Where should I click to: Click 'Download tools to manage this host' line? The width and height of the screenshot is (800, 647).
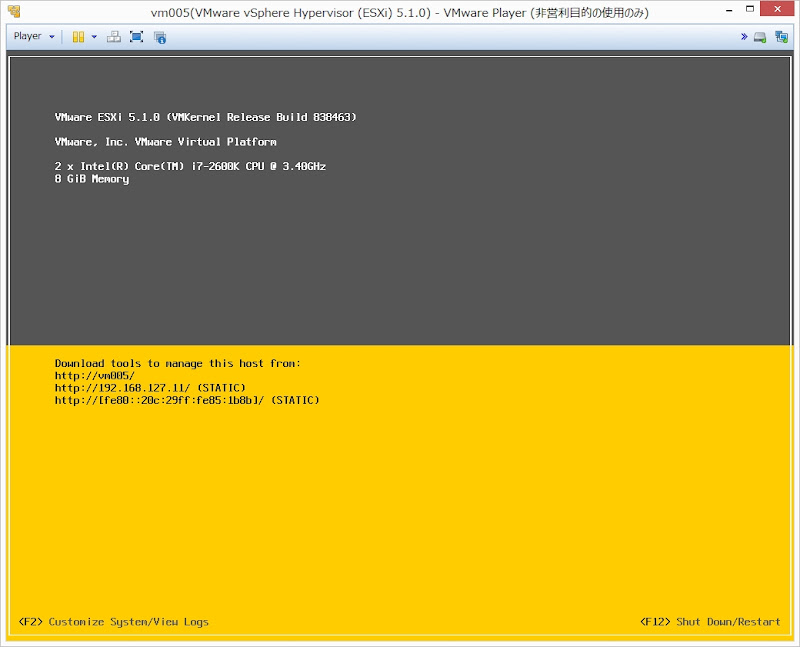(178, 363)
